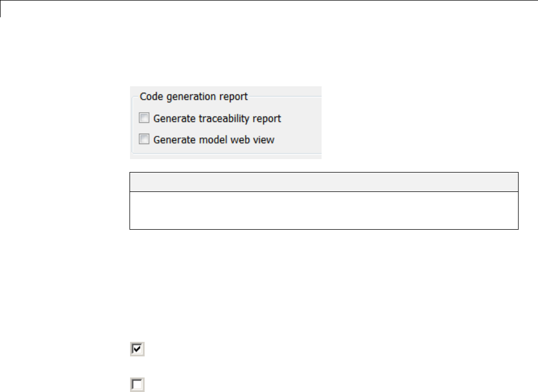
Task: Click the word 'Generate' in the traceability option
Action: tap(173, 118)
